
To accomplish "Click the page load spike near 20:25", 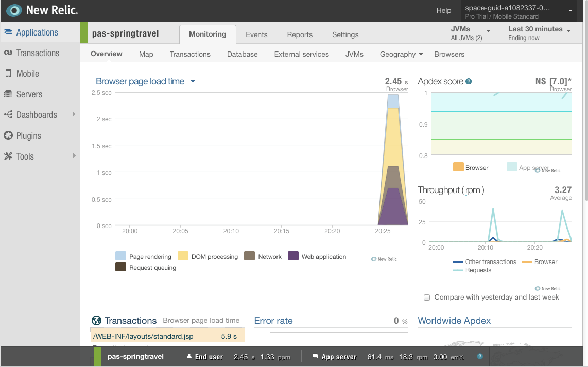I will click(393, 160).
